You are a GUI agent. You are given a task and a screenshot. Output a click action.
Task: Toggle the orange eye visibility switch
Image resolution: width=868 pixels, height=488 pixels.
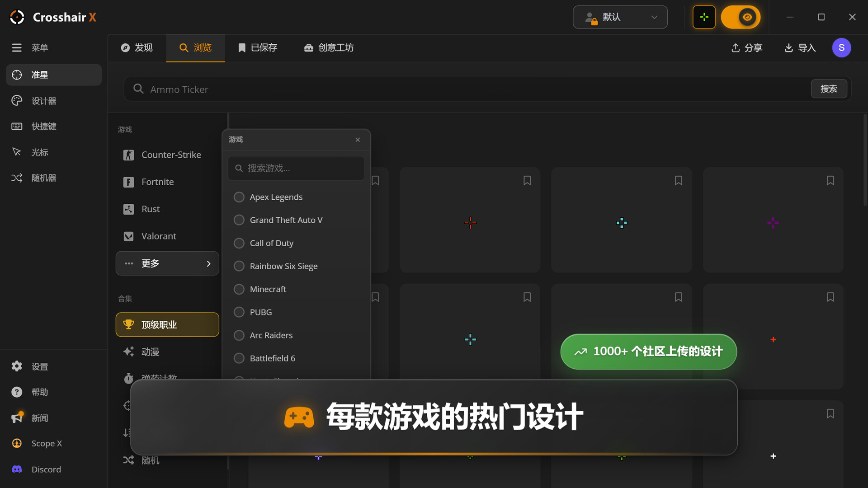click(741, 17)
